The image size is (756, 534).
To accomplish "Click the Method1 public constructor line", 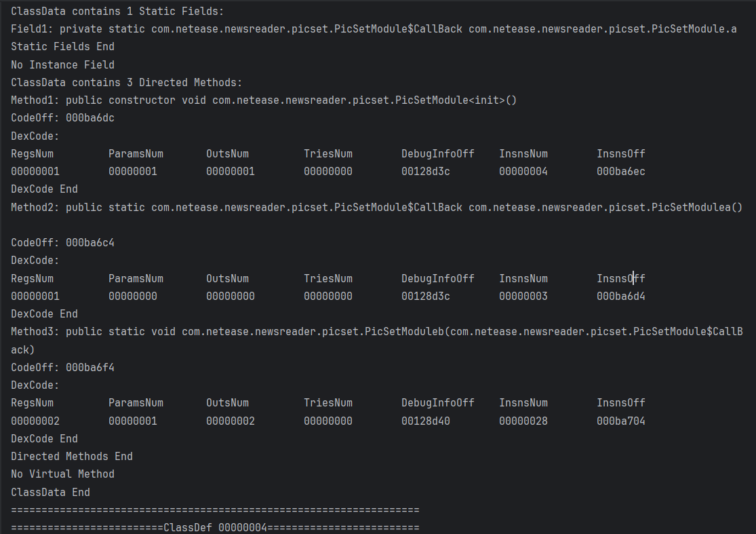I will (264, 100).
